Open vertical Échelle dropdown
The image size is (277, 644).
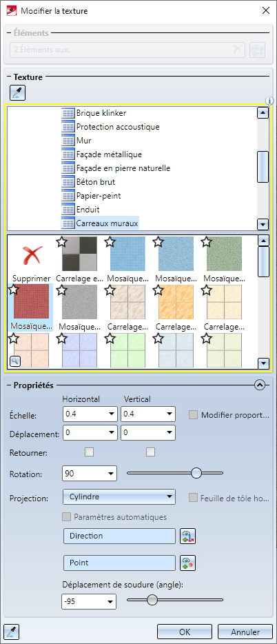pos(169,414)
